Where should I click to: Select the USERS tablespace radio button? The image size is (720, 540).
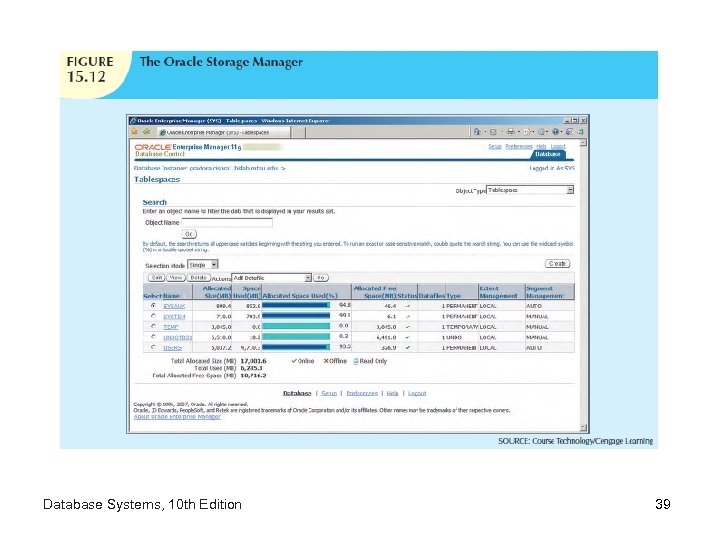coord(153,347)
